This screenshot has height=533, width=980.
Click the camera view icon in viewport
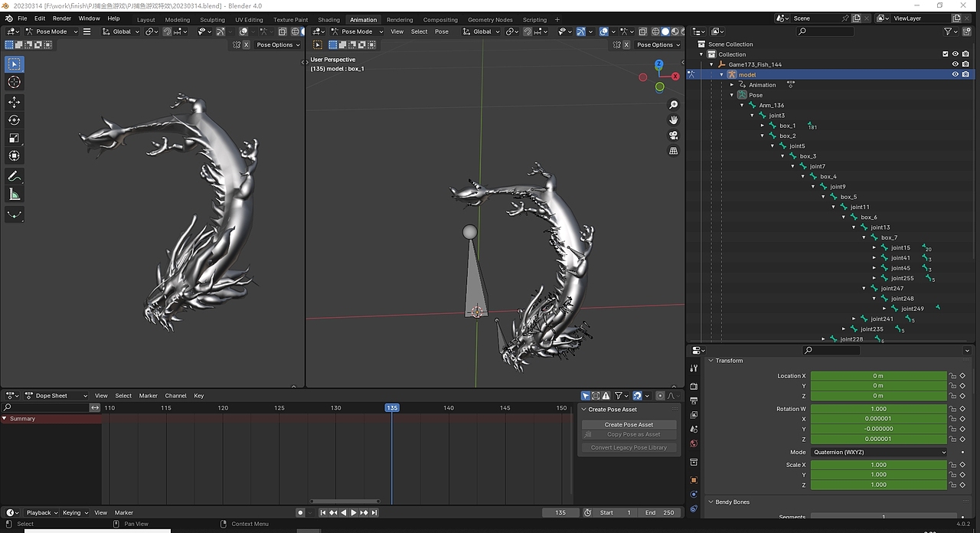[674, 136]
